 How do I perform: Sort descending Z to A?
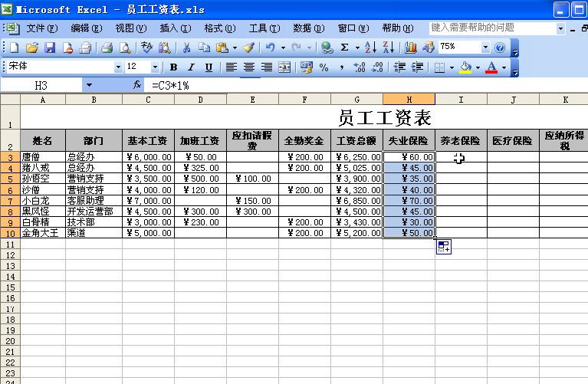389,48
